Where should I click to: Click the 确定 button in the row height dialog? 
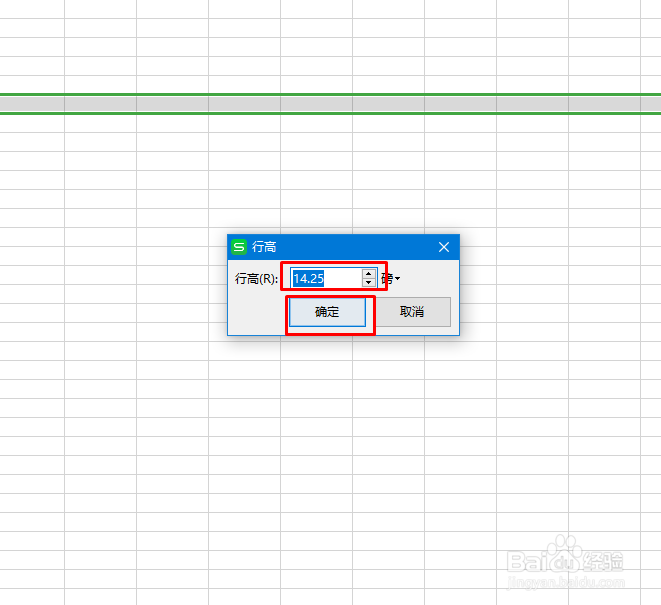[327, 312]
